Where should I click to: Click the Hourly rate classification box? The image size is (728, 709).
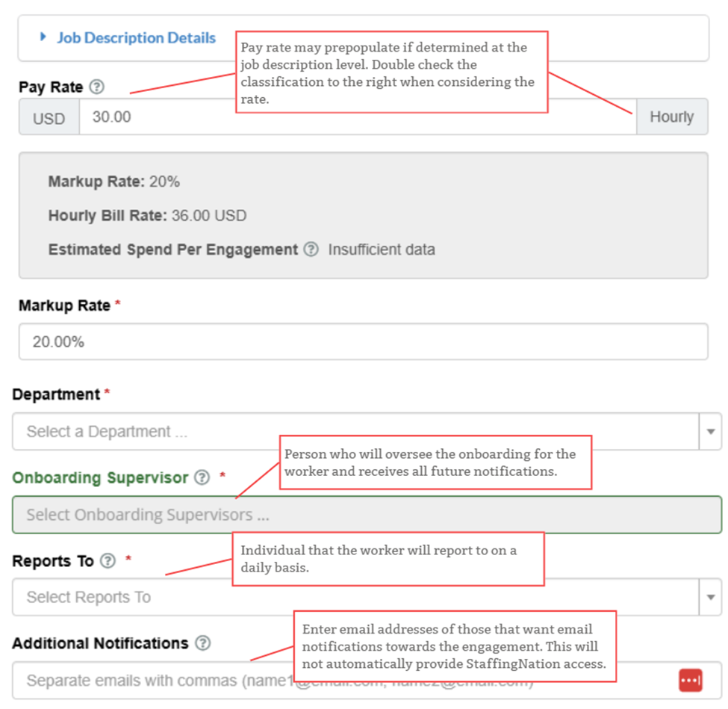pyautogui.click(x=671, y=117)
